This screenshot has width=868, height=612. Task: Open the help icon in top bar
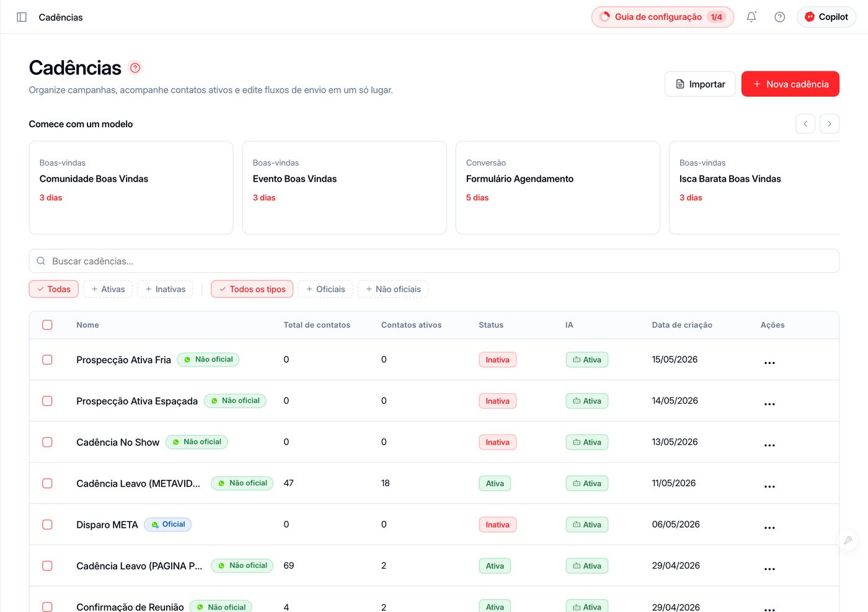tap(780, 17)
